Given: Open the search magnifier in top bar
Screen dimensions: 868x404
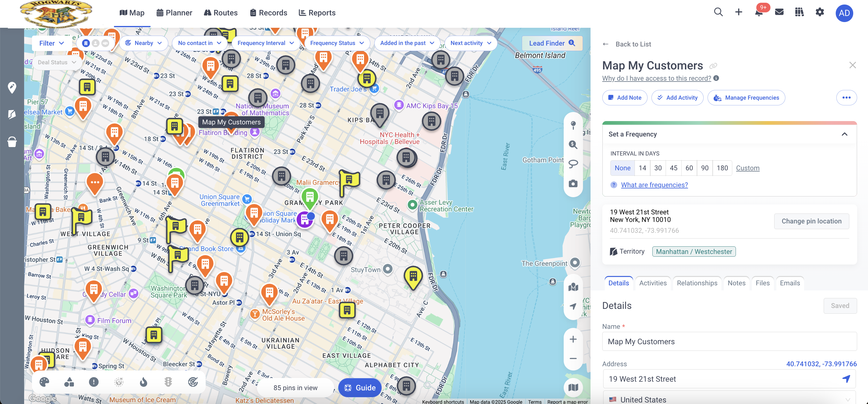Looking at the screenshot, I should pyautogui.click(x=718, y=12).
